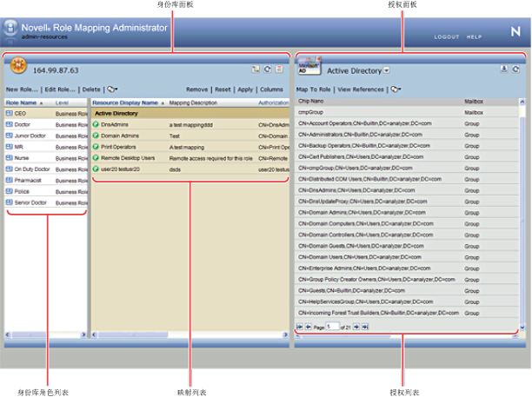The width and height of the screenshot is (532, 397).
Task: Click the green status icon beside DnsAdmins
Action: [96, 124]
